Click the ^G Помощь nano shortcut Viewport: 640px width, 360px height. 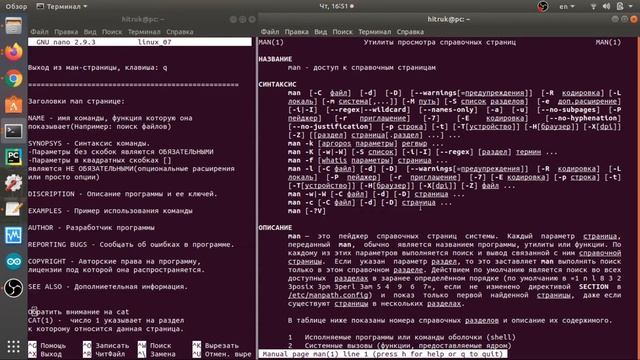[47, 345]
